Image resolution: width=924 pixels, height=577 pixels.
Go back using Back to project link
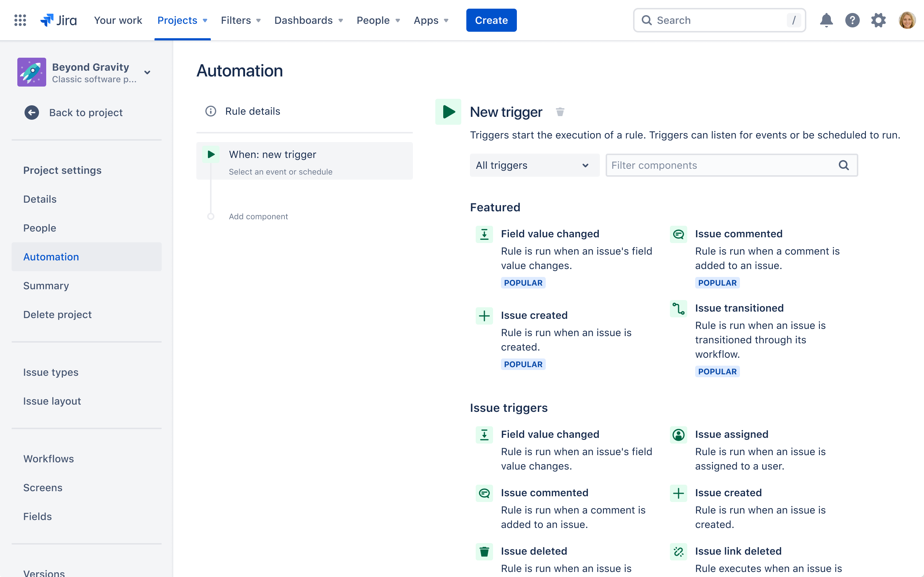[86, 112]
